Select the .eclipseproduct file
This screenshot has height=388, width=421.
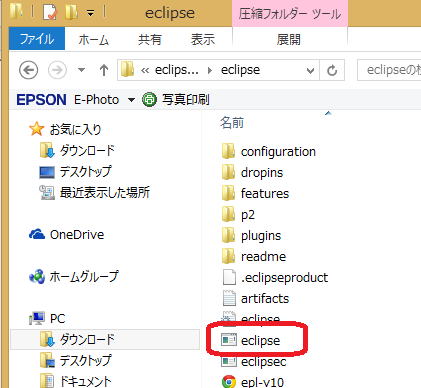(x=285, y=278)
